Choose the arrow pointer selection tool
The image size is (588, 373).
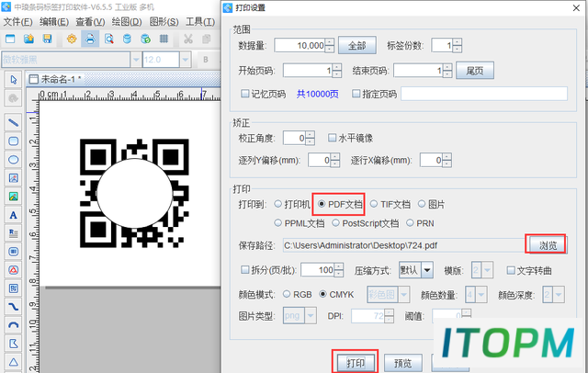point(14,80)
